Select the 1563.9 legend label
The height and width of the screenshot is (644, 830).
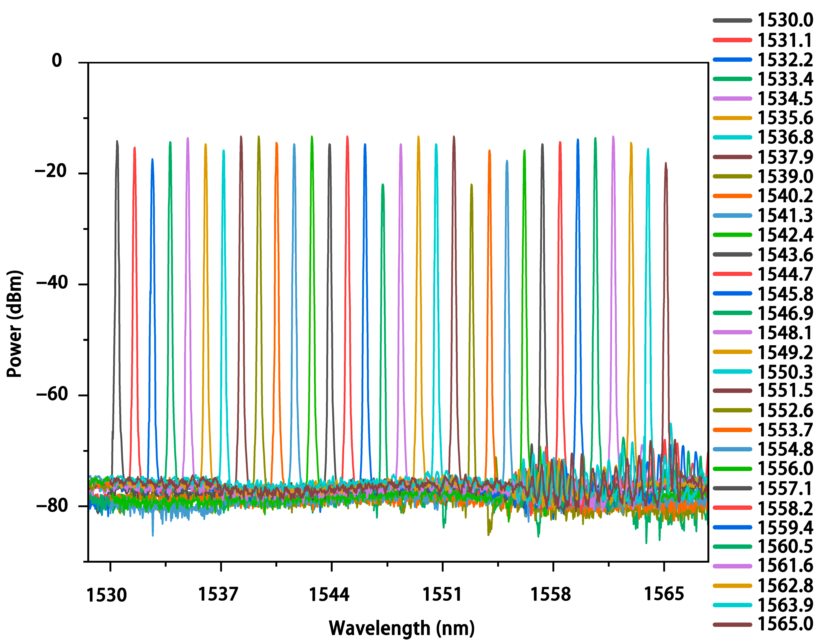[x=785, y=605]
